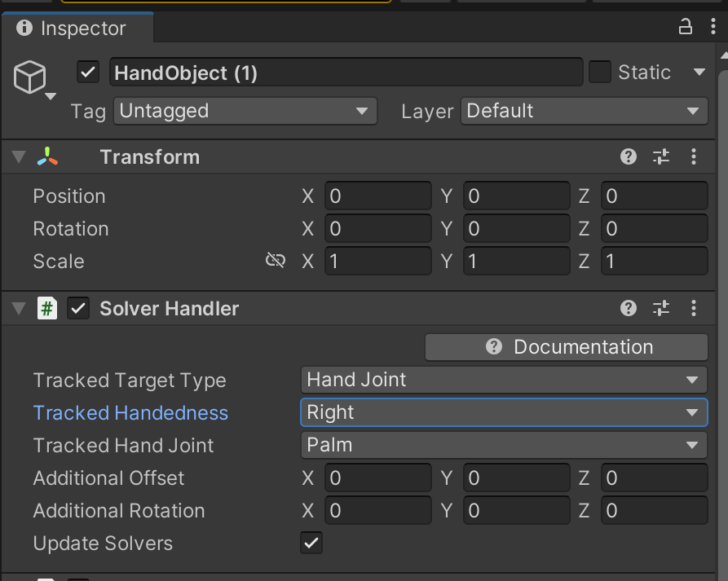Open the Tracked Hand Joint dropdown
The width and height of the screenshot is (728, 581).
[503, 445]
